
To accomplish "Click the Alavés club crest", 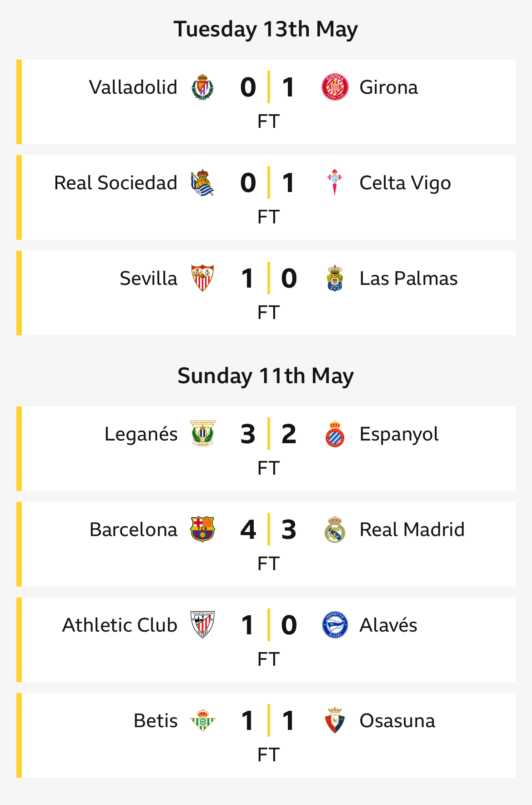I will click(x=335, y=625).
